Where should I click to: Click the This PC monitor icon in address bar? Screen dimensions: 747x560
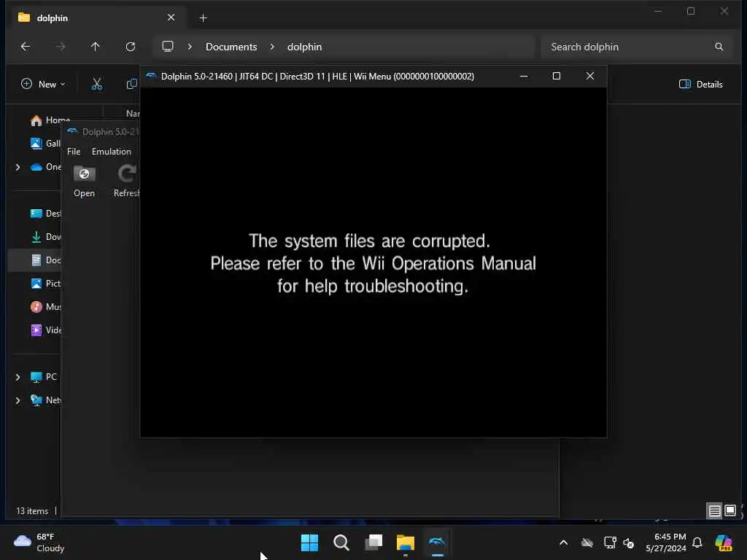coord(168,46)
